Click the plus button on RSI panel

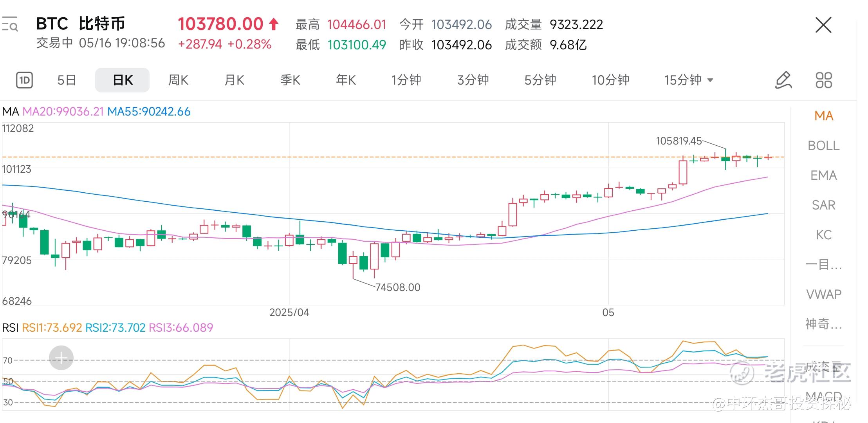coord(61,358)
